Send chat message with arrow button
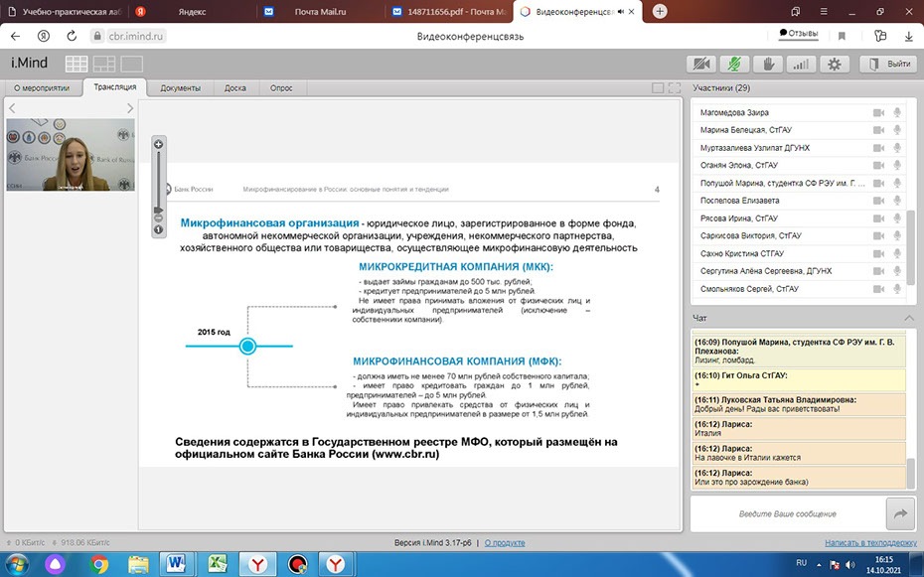Viewport: 924px width, 577px height. pyautogui.click(x=900, y=513)
